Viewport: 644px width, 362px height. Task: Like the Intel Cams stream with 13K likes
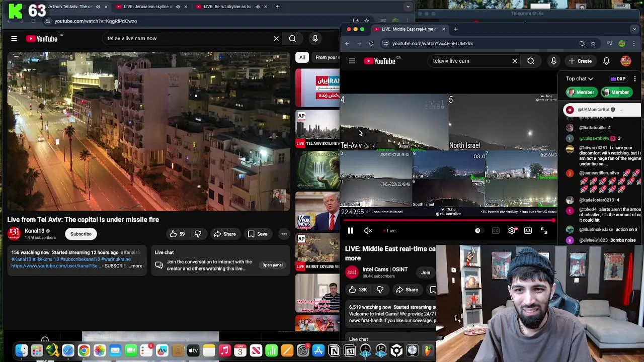358,290
